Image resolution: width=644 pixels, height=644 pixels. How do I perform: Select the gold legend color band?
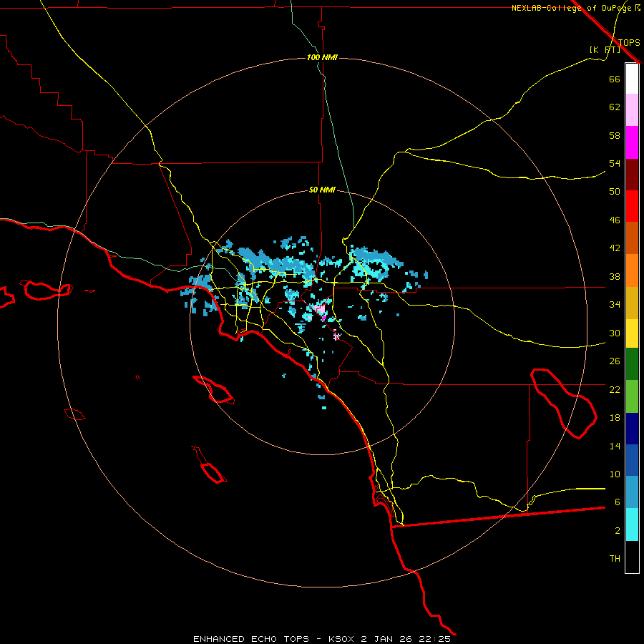click(632, 303)
